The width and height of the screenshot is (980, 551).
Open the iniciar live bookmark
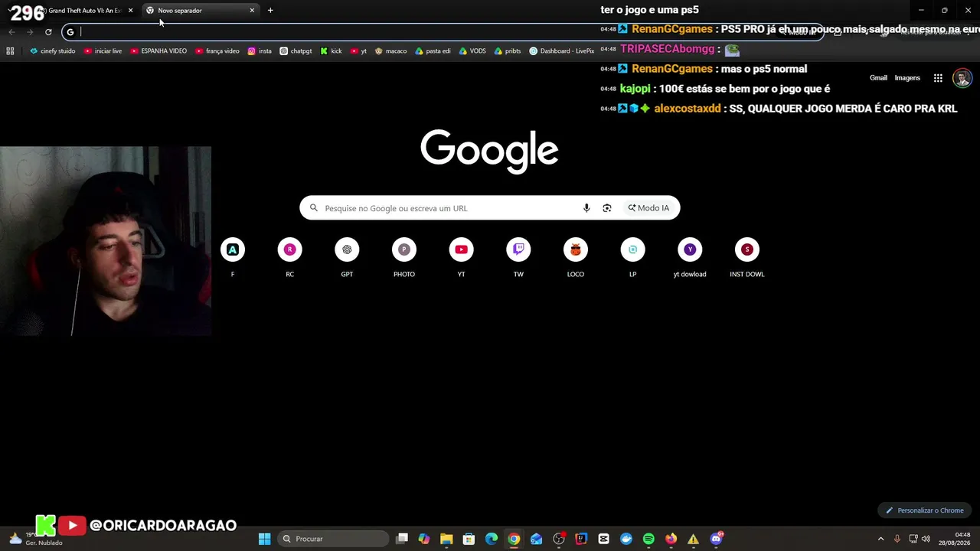[x=103, y=51]
